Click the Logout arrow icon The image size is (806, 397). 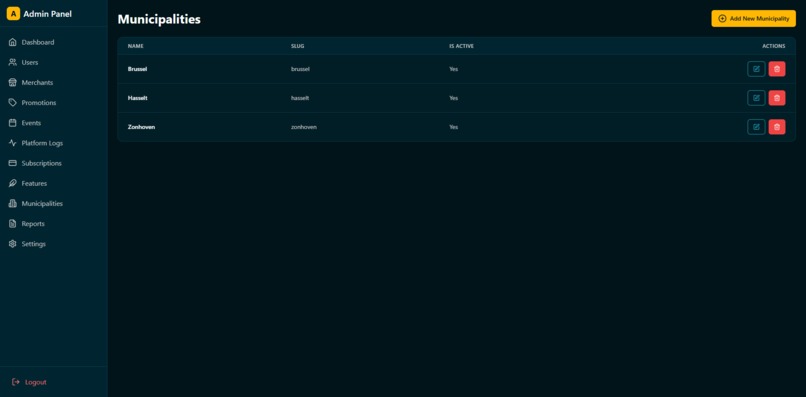pos(16,382)
